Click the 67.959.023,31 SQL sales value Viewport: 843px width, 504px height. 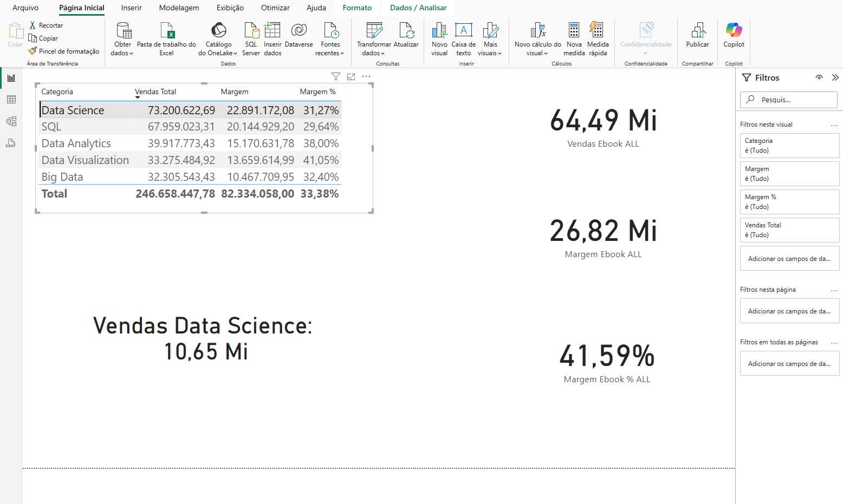click(x=181, y=127)
